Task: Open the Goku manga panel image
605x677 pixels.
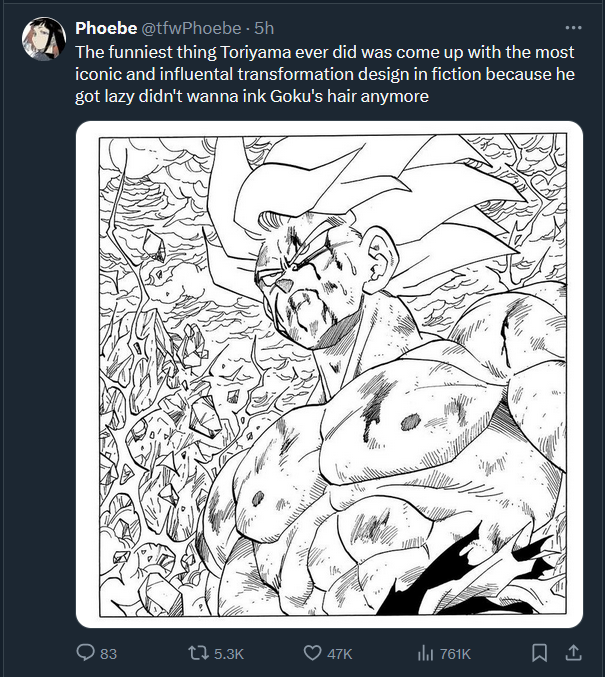Action: click(329, 374)
